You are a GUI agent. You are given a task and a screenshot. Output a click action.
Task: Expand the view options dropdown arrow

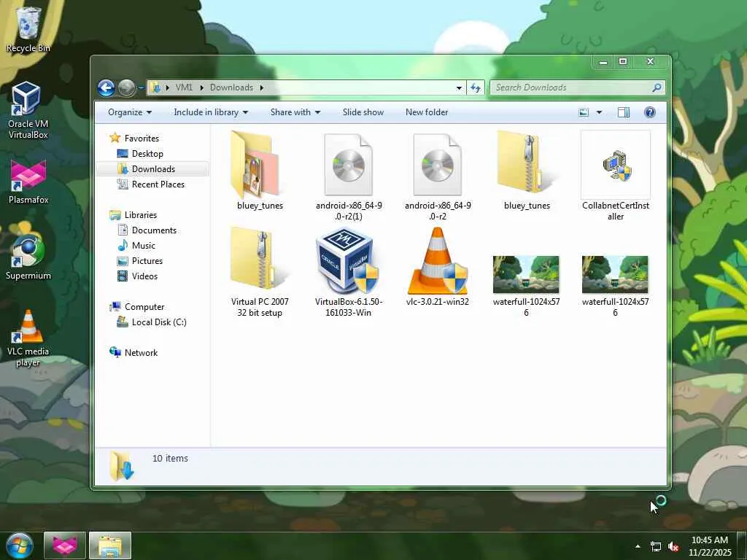point(600,112)
